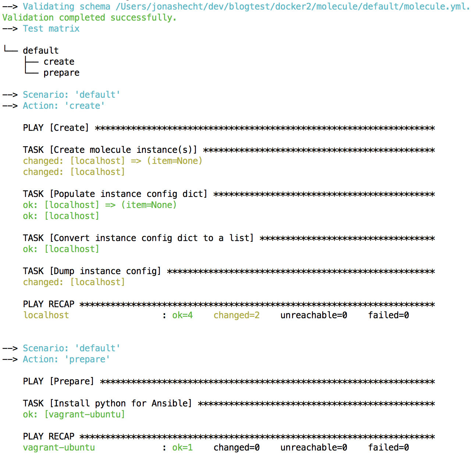Click 'changed: [localhost] => (item=None)' output line
The height and width of the screenshot is (463, 476).
click(x=113, y=161)
